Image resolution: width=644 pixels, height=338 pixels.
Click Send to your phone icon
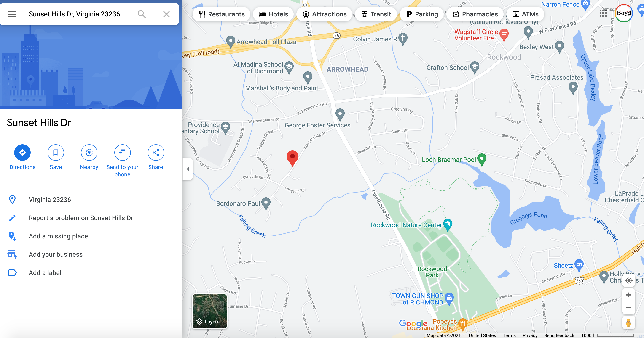click(x=123, y=153)
